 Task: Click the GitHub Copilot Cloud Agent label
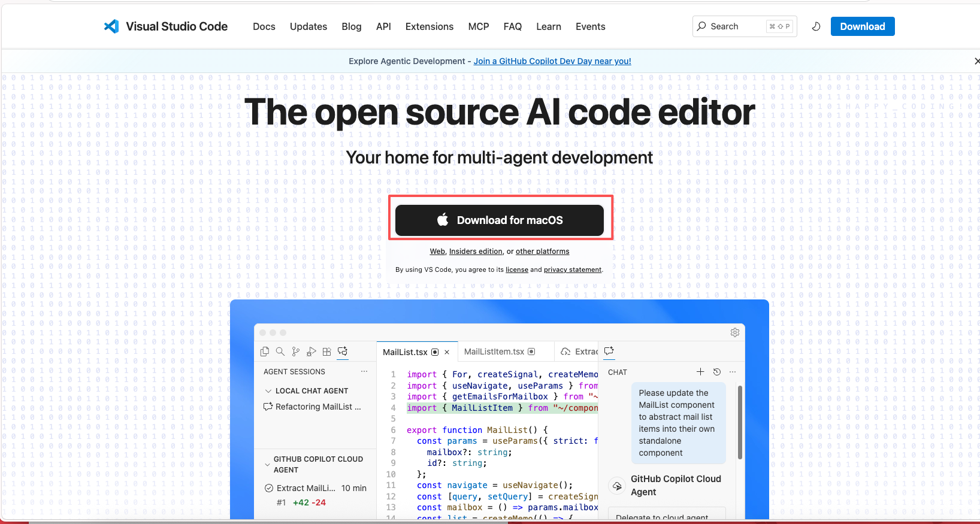(676, 486)
